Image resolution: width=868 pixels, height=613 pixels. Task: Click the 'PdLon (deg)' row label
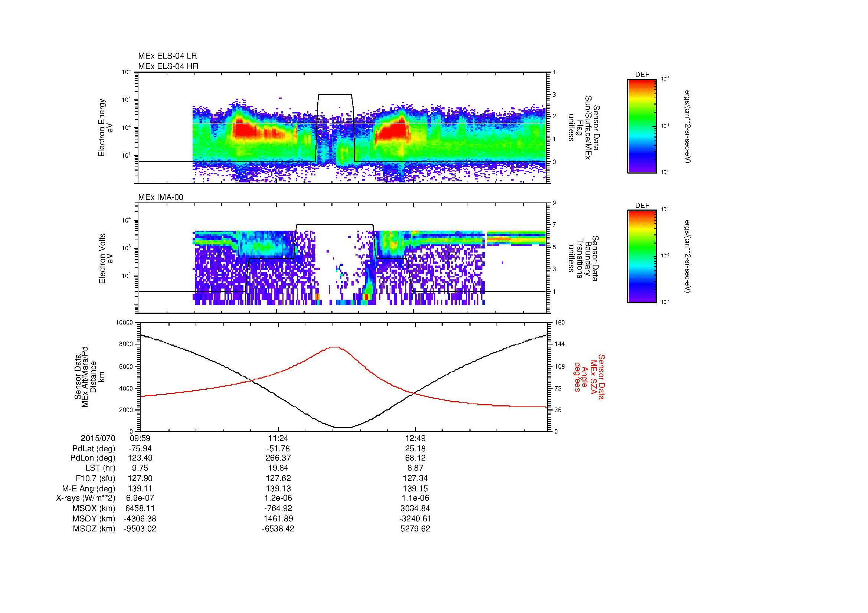point(93,458)
